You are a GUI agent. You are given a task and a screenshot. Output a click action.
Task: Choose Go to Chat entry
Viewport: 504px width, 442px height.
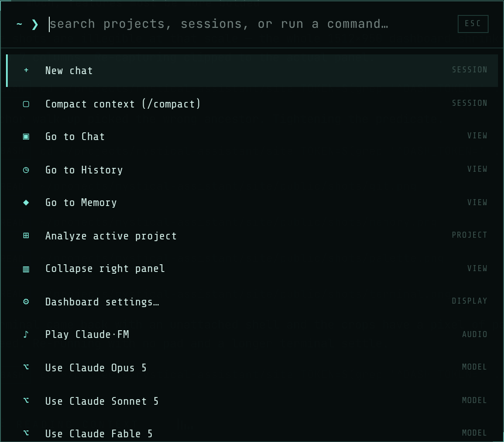[x=252, y=137]
